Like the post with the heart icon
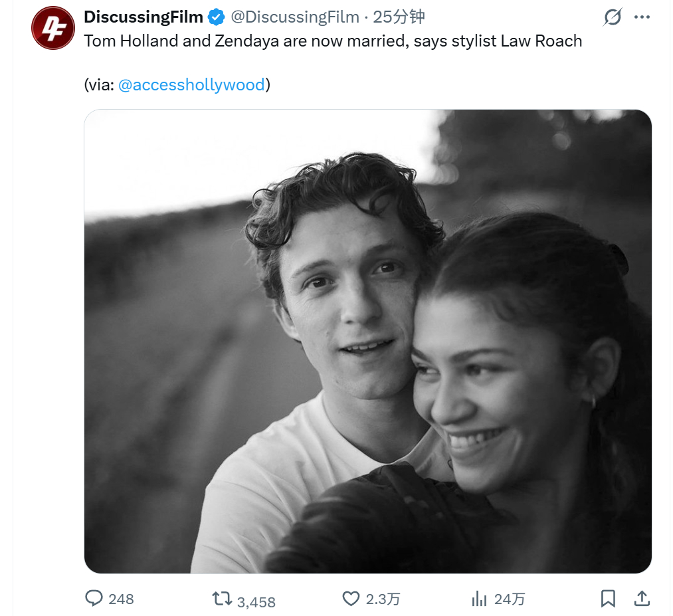The height and width of the screenshot is (616, 673). coord(351,599)
